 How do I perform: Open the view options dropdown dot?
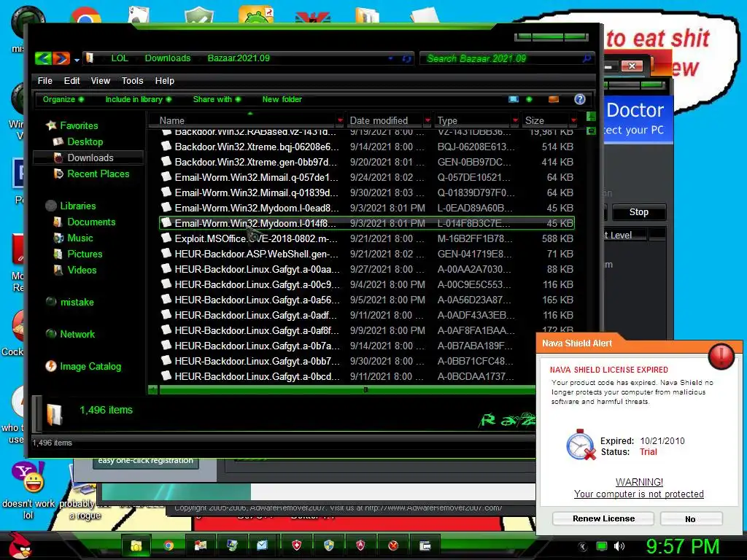tap(529, 99)
